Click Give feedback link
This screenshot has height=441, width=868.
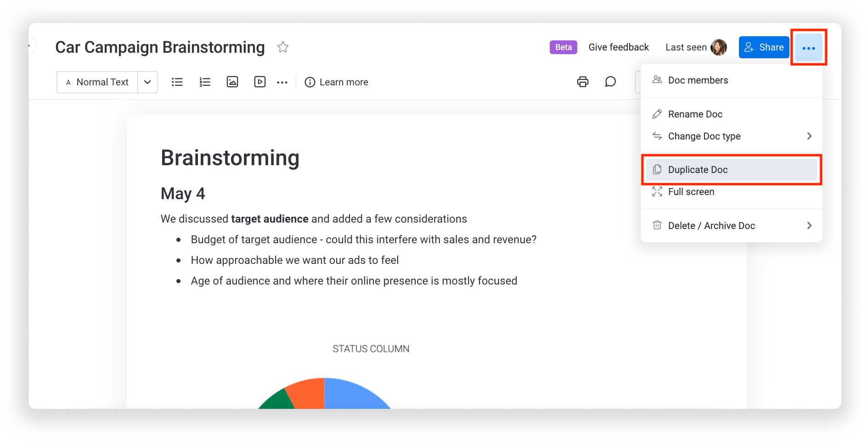coord(619,47)
